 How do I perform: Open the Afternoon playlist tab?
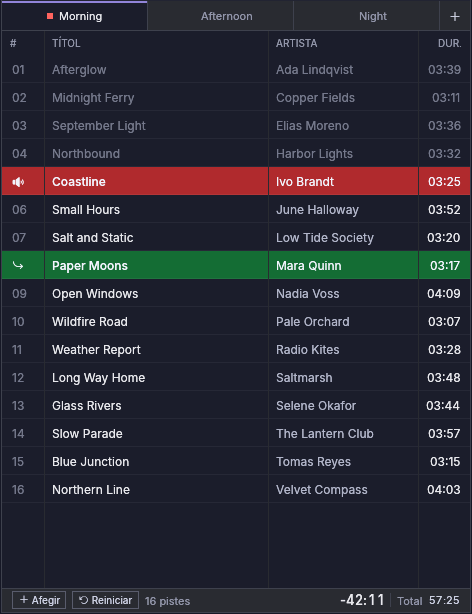(x=221, y=16)
